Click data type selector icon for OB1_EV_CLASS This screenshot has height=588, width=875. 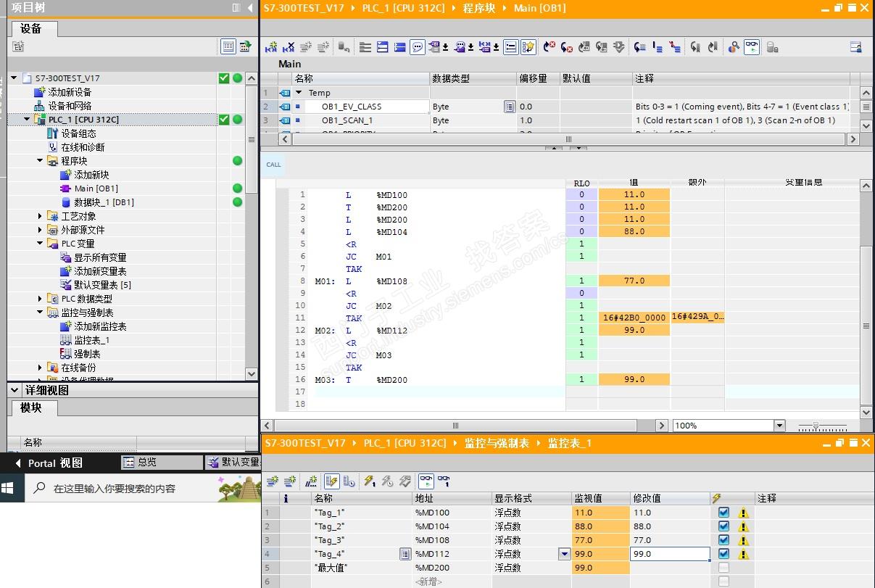pos(510,107)
